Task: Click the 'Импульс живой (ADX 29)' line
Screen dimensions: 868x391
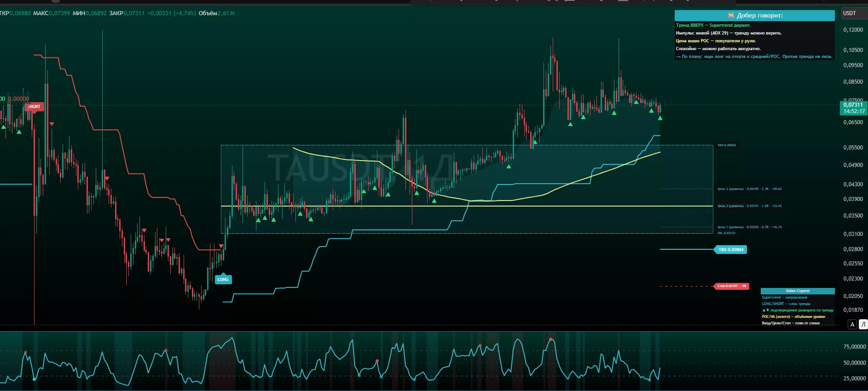Action: (729, 33)
